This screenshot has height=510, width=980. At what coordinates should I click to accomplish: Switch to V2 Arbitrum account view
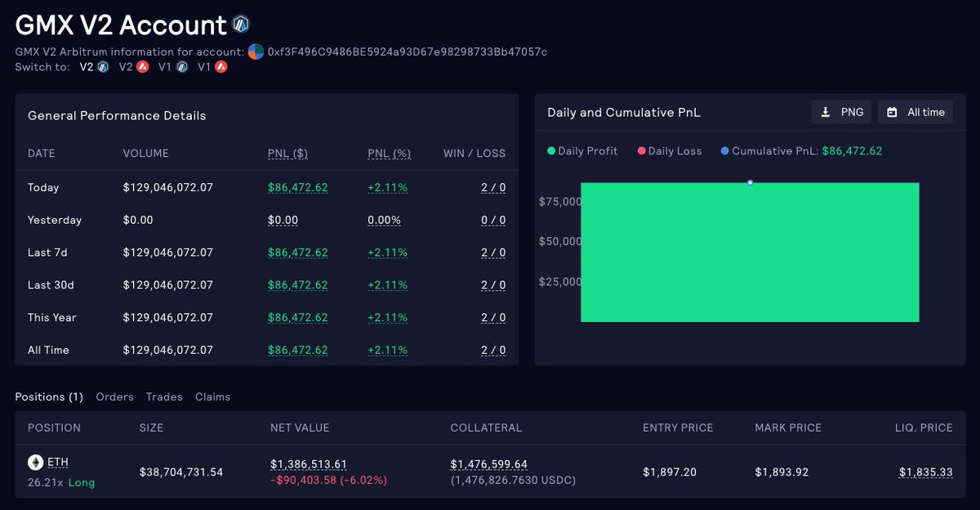(x=94, y=67)
